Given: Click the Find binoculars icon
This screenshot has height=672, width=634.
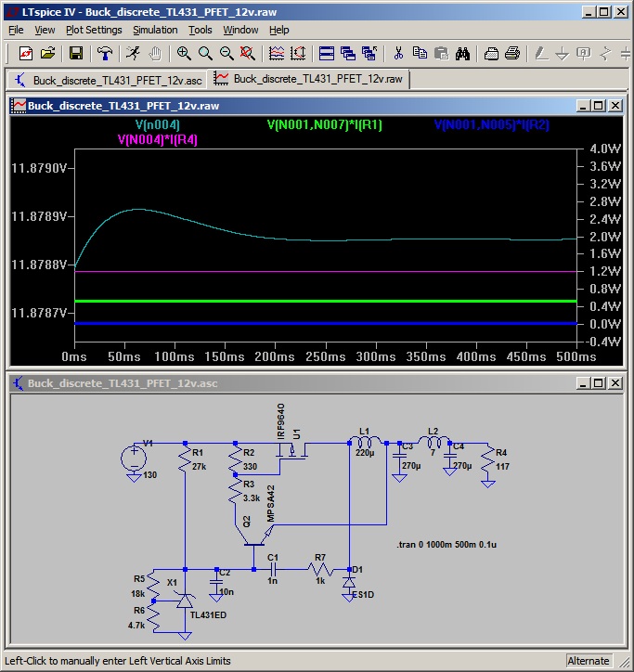Looking at the screenshot, I should [462, 53].
